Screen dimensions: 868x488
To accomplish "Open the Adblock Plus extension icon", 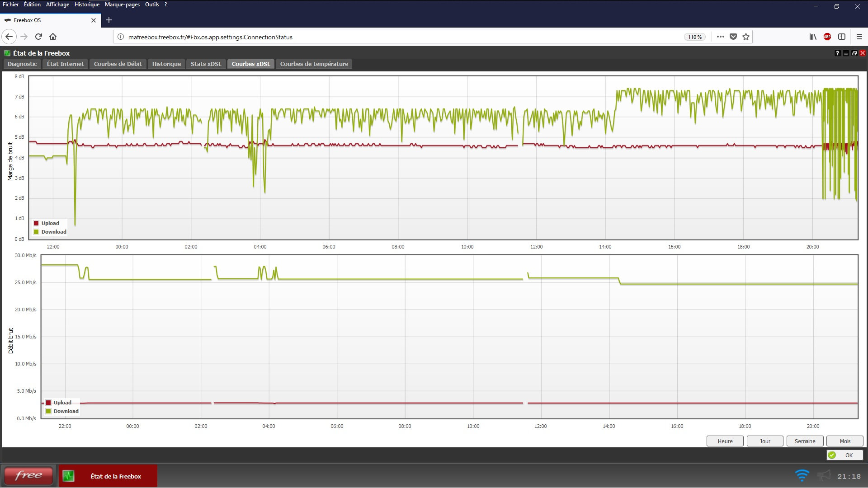I will (827, 37).
